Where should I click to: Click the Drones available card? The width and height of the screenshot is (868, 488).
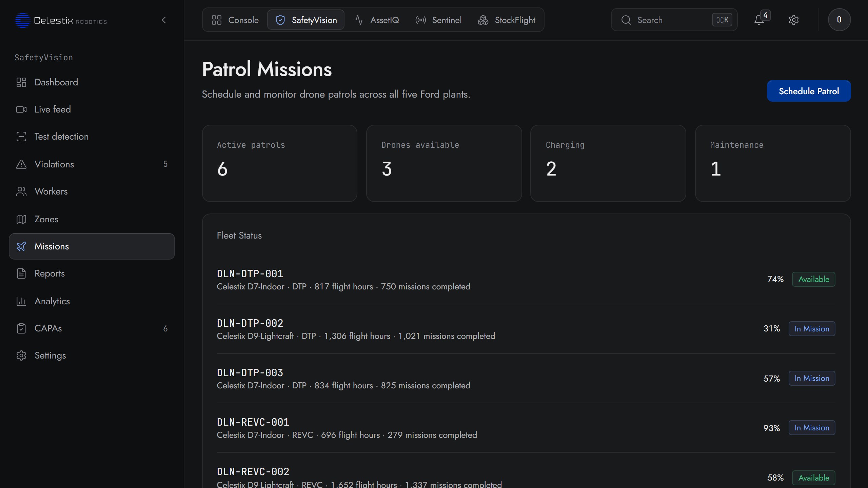click(x=444, y=163)
